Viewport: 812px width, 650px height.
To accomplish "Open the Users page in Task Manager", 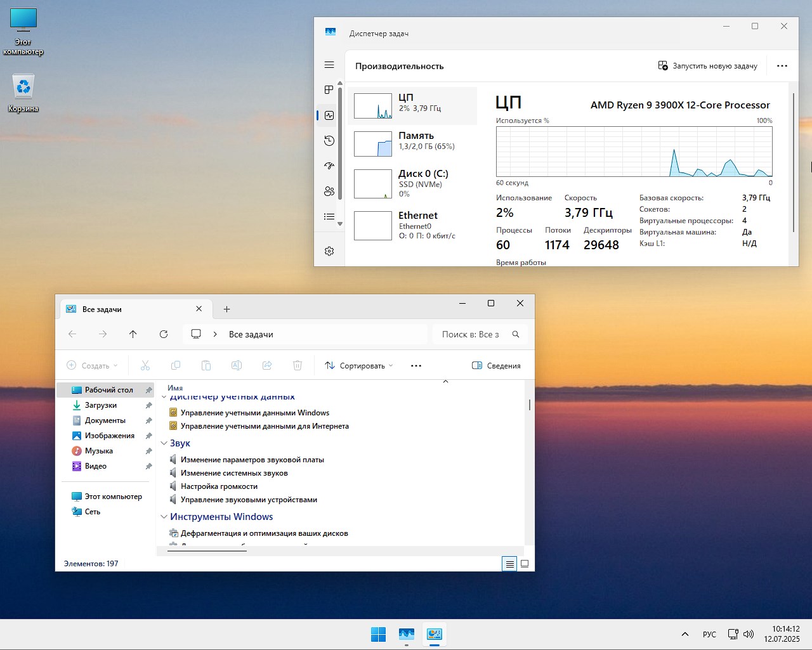I will pos(329,192).
